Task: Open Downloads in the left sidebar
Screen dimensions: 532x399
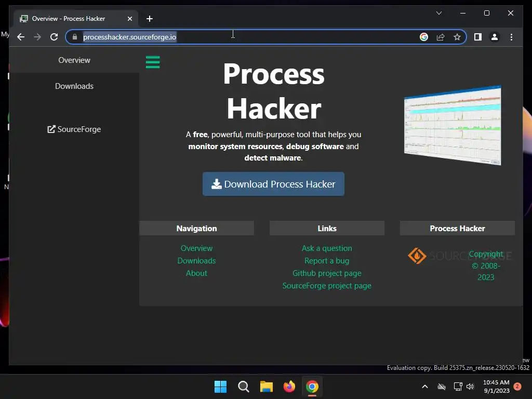Action: (74, 86)
